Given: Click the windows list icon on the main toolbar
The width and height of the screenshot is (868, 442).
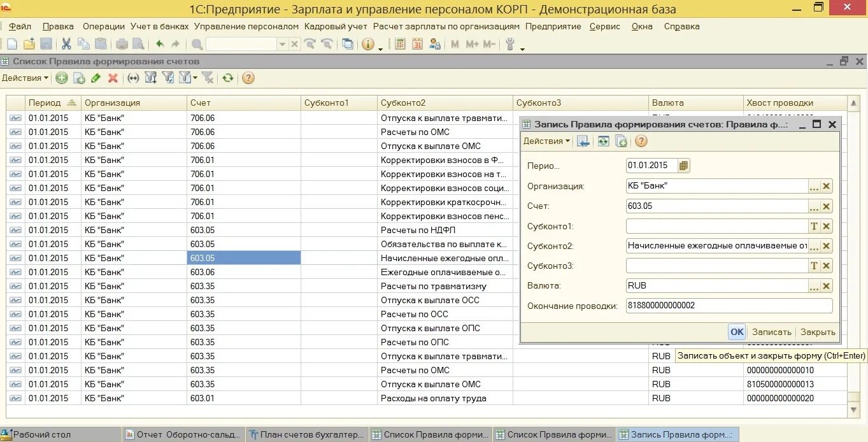Looking at the screenshot, I should (x=347, y=44).
